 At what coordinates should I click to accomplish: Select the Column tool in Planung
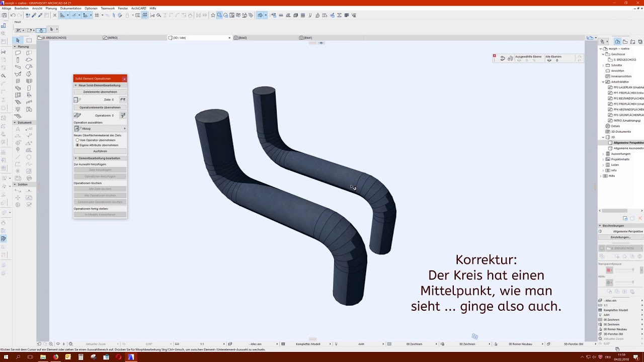coord(18,60)
